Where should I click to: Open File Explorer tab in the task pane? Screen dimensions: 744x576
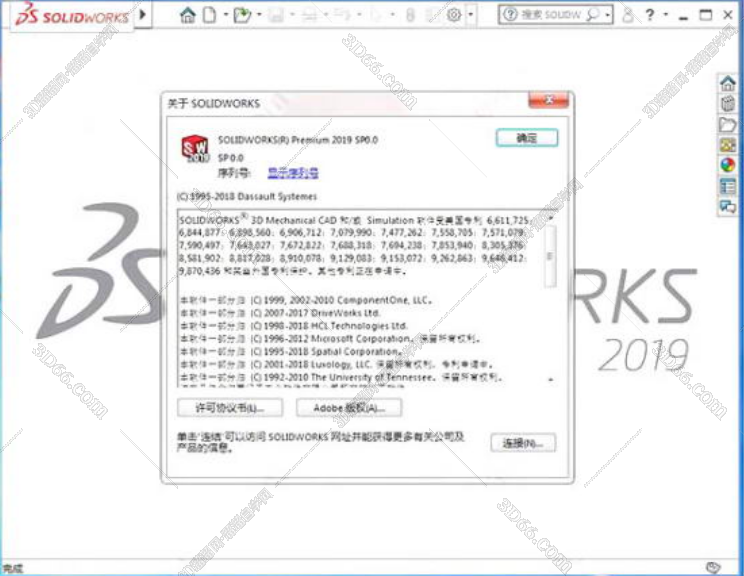coord(728,125)
